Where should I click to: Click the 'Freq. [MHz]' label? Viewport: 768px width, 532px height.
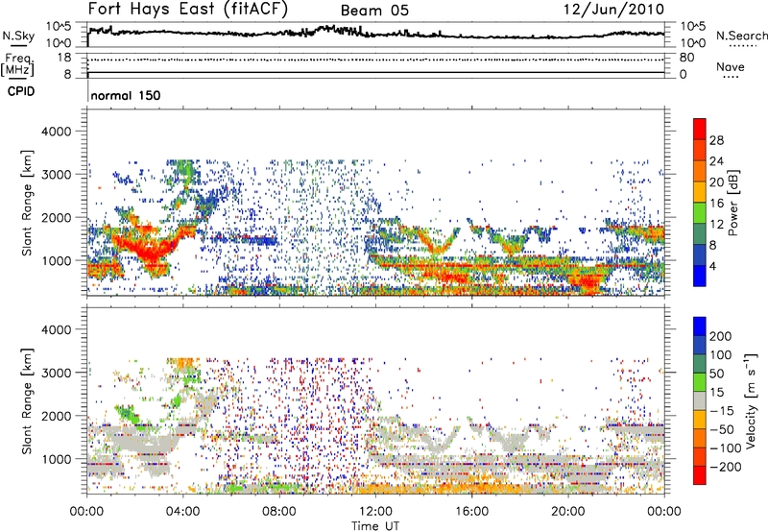click(18, 64)
